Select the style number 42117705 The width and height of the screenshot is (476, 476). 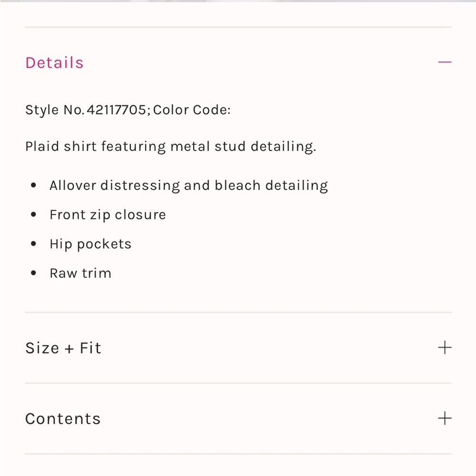116,109
